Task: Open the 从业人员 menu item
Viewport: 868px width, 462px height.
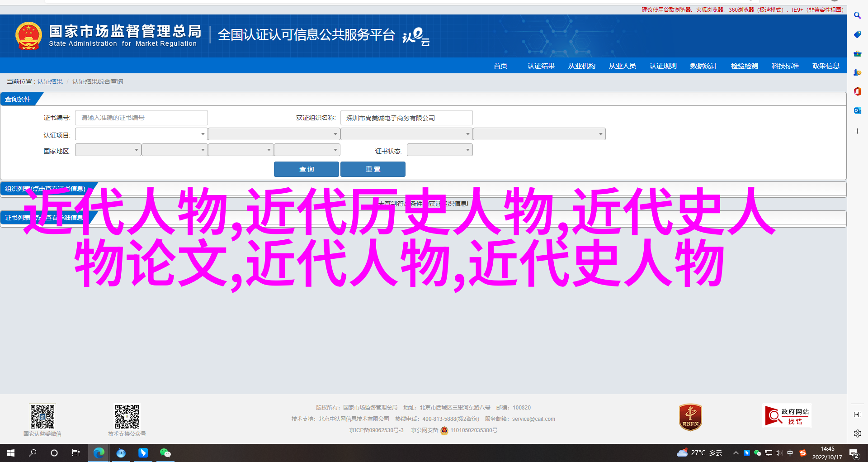Action: tap(623, 66)
